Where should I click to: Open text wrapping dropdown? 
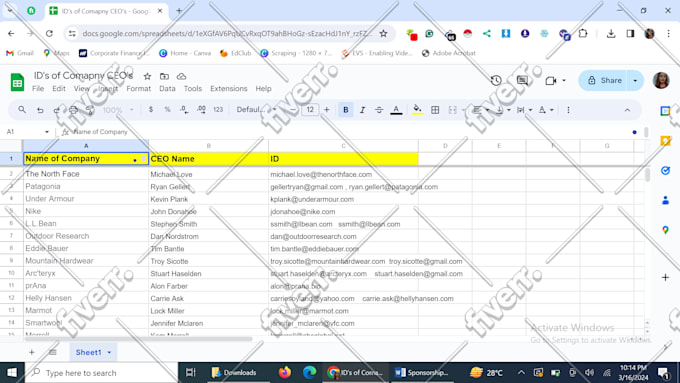(524, 110)
